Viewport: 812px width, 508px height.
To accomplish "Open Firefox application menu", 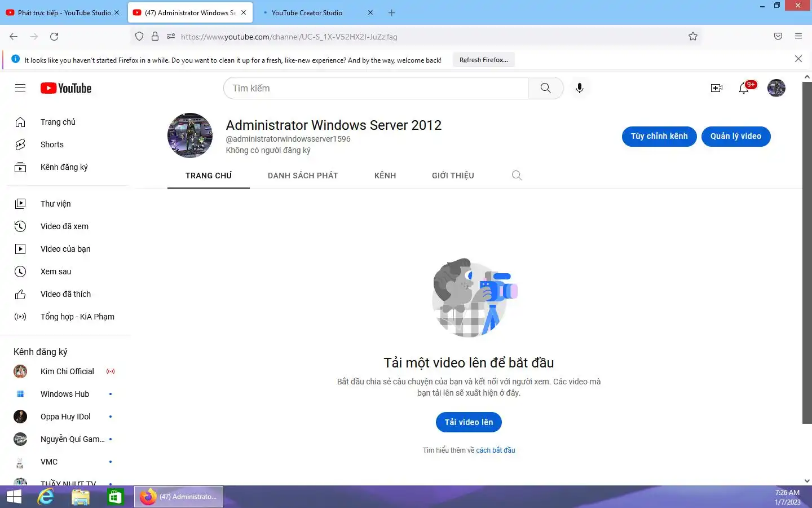I will pos(798,37).
